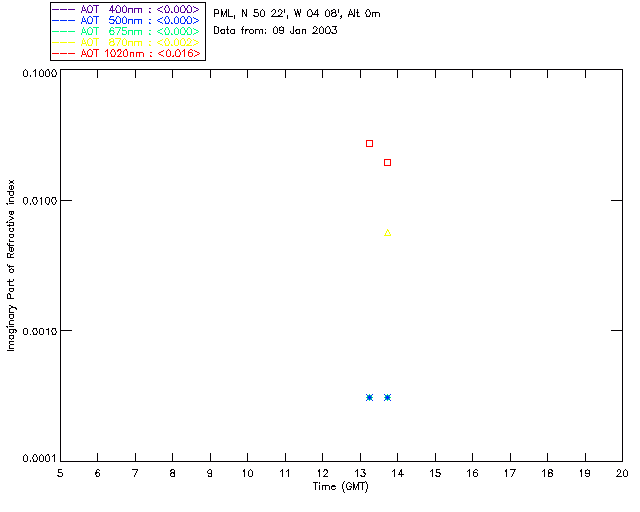Click the x-axis tick label 8
Image resolution: width=640 pixels, height=512 pixels.
(x=173, y=473)
